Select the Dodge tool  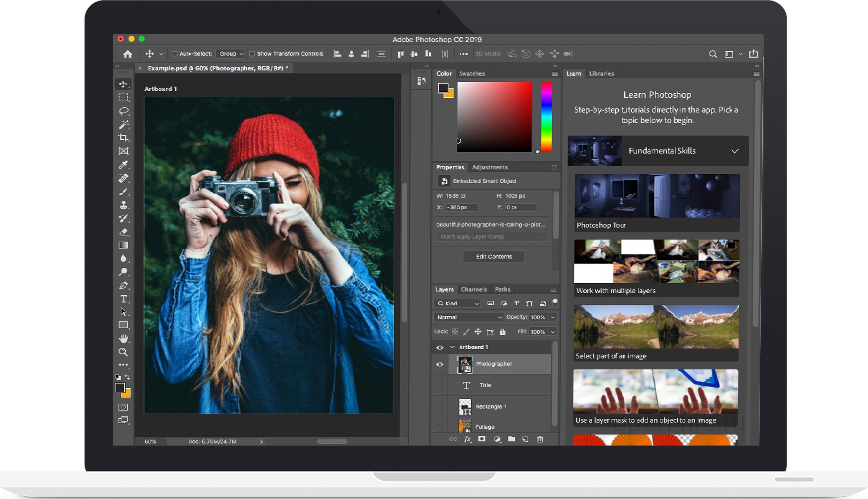tap(123, 272)
